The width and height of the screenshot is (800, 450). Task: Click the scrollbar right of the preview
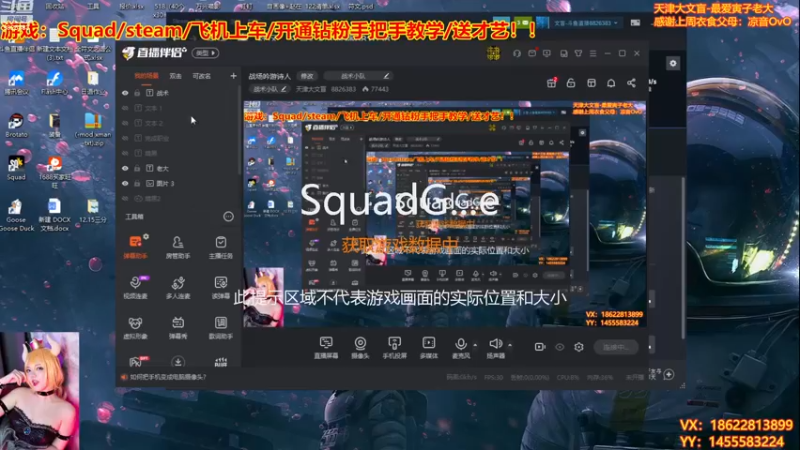683,258
